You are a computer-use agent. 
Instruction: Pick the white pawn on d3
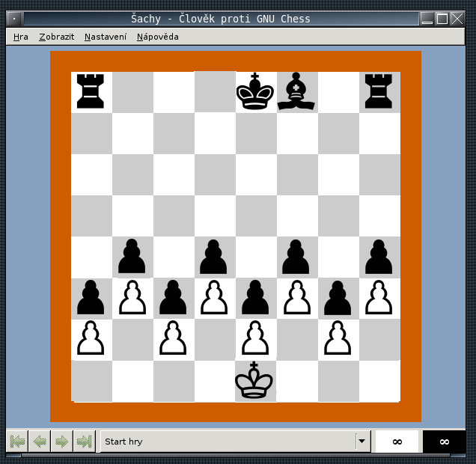click(x=214, y=297)
